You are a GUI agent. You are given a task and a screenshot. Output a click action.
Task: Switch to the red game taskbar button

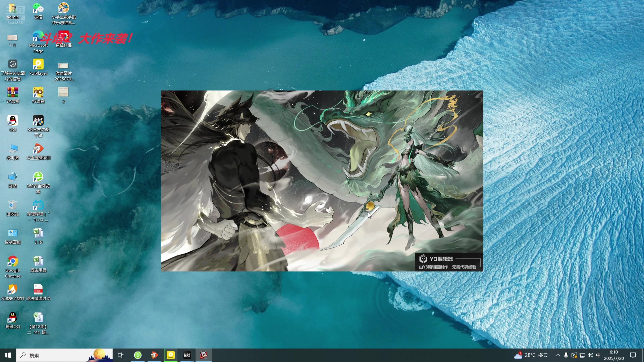(x=204, y=355)
